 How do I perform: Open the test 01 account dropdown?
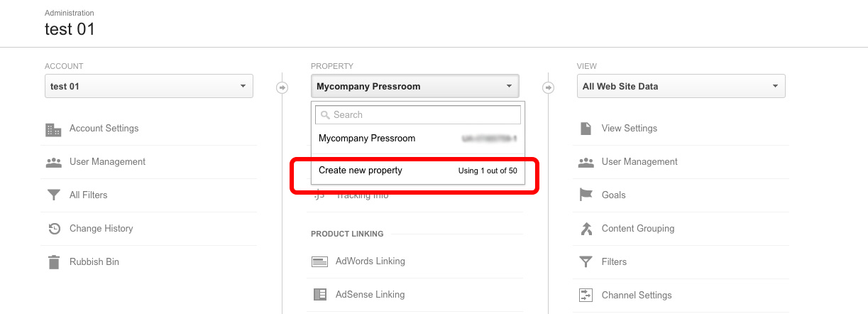click(x=148, y=86)
